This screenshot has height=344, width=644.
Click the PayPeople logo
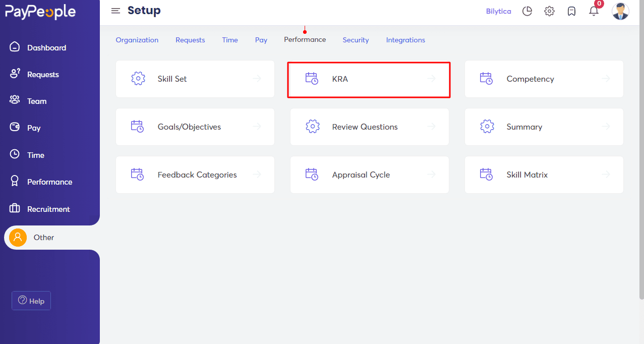pyautogui.click(x=40, y=12)
